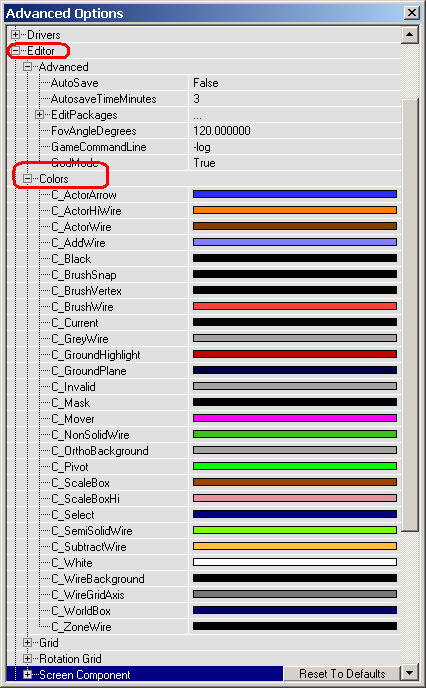Pick the C_BrushSnap color swatch
Screen dimensions: 426x688
[295, 274]
